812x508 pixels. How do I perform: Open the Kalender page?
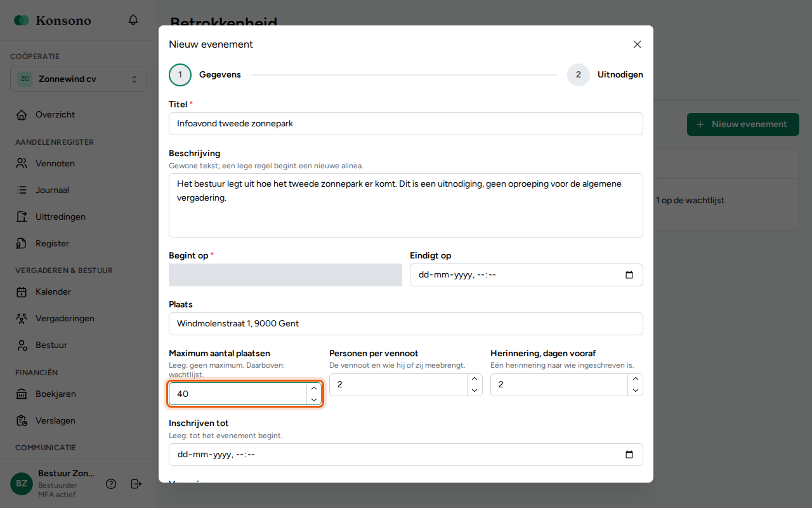(78, 292)
